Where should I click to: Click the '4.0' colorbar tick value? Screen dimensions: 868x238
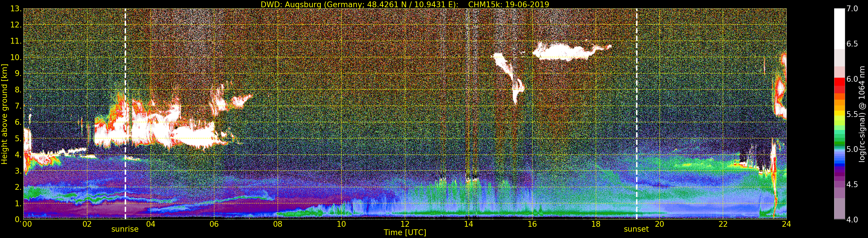pos(852,220)
